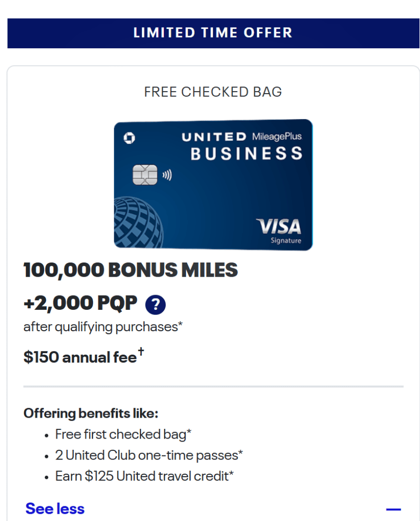420x521 pixels.
Task: Click the BUSINESS text on the card image
Action: (x=246, y=153)
